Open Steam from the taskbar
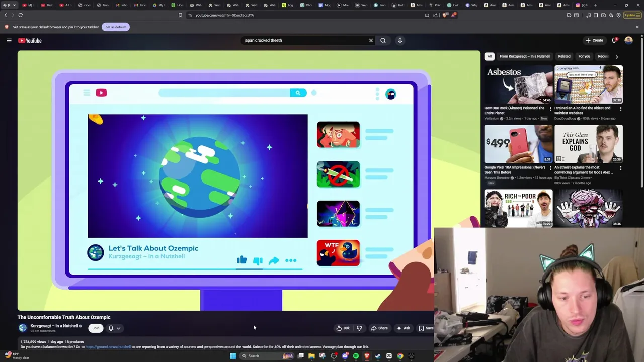 point(378,356)
